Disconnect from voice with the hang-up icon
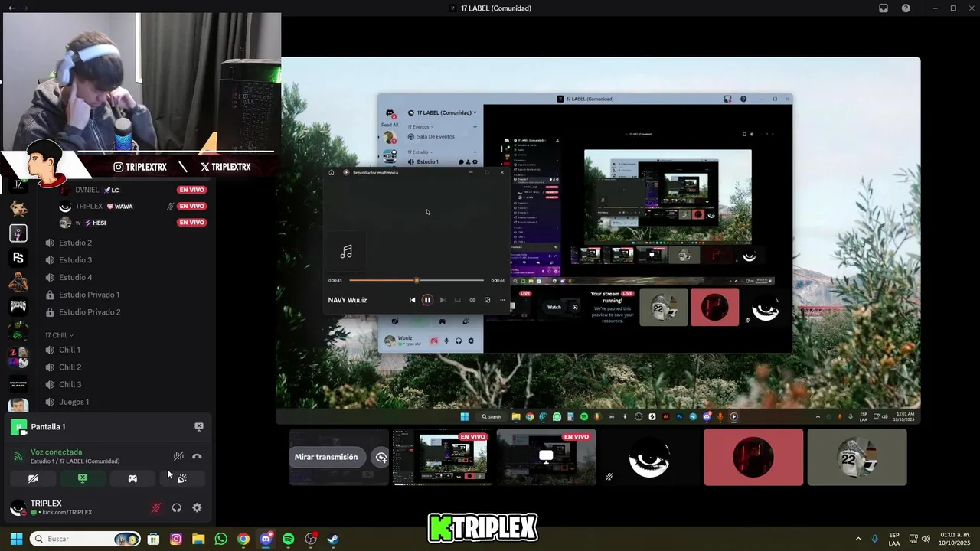 coord(197,456)
